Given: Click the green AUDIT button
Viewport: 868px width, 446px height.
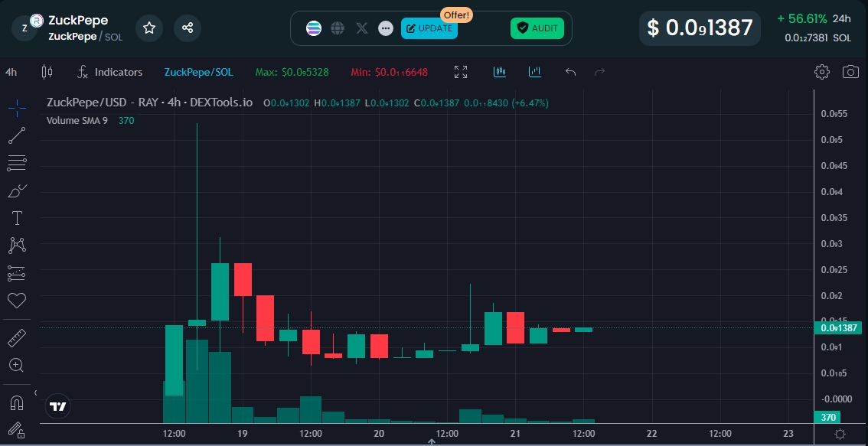Looking at the screenshot, I should (x=537, y=28).
